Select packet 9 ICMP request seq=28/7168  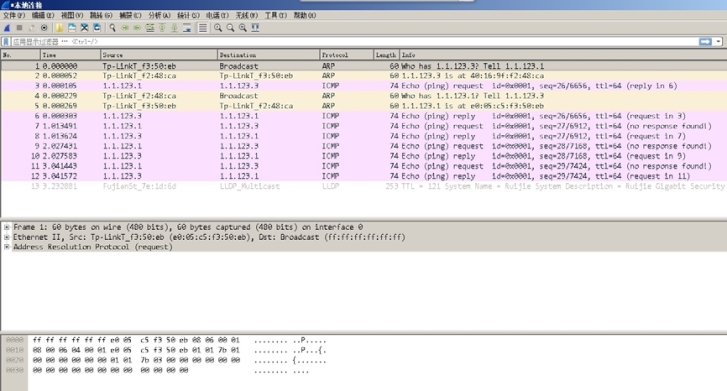click(x=364, y=146)
